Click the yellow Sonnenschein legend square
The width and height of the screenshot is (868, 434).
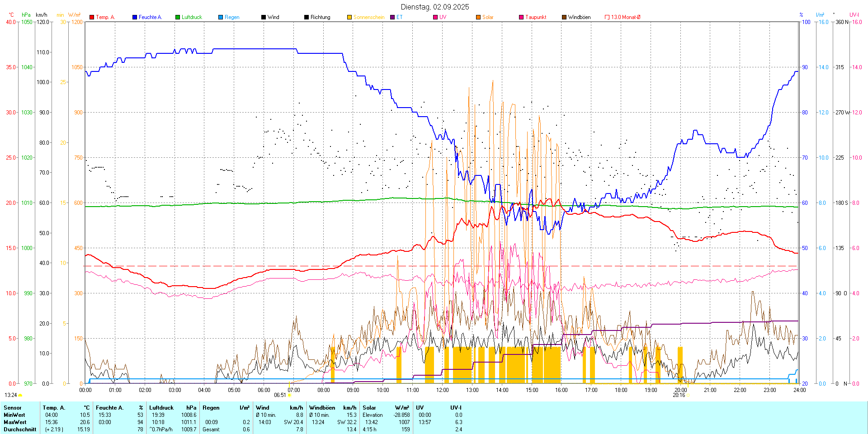(x=349, y=17)
